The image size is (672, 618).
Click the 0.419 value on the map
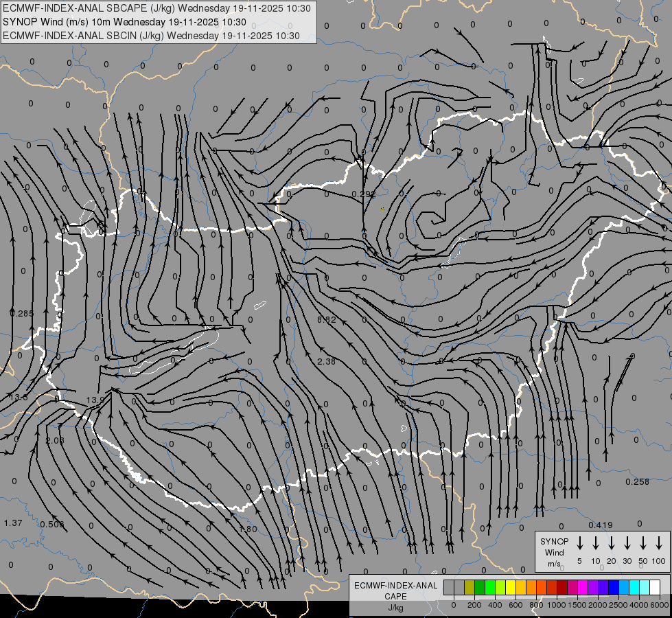[601, 525]
